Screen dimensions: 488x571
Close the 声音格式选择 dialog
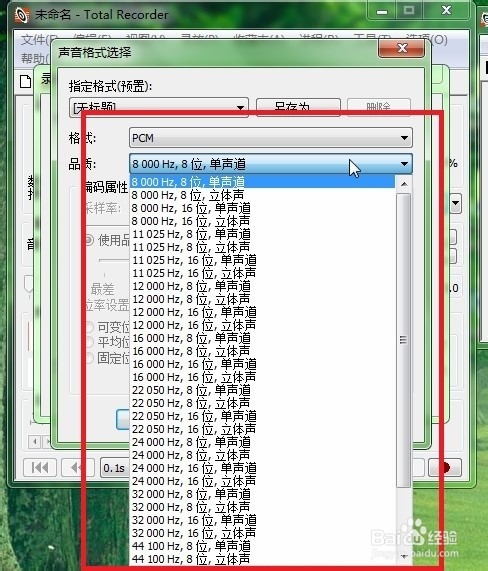click(401, 48)
